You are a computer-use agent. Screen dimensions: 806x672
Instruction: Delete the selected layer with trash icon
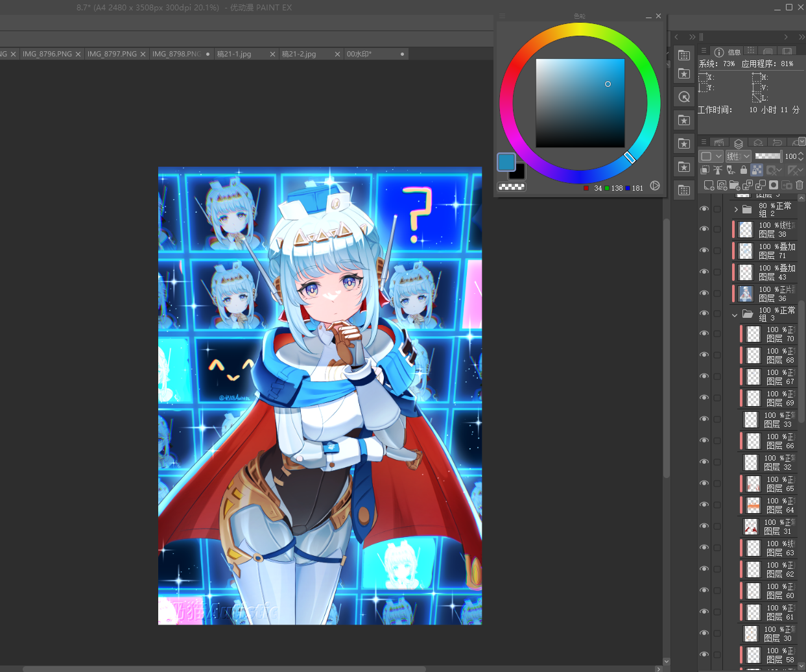pyautogui.click(x=799, y=186)
